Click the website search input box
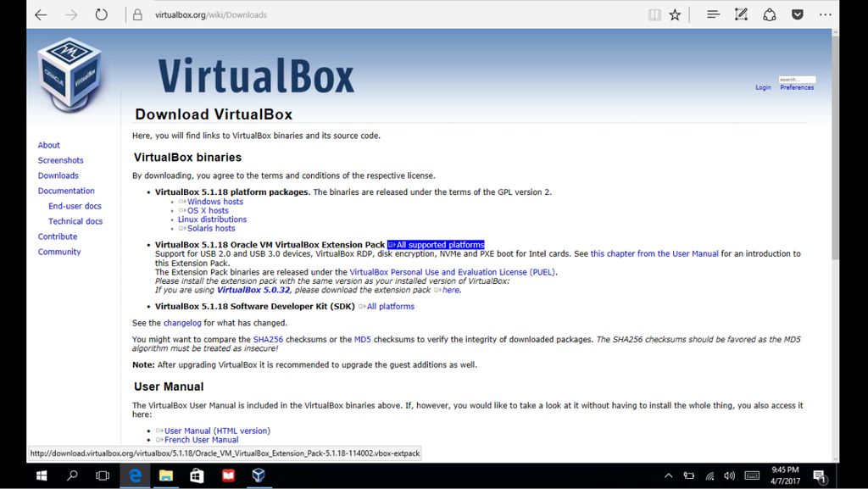This screenshot has width=868, height=489. pos(797,80)
